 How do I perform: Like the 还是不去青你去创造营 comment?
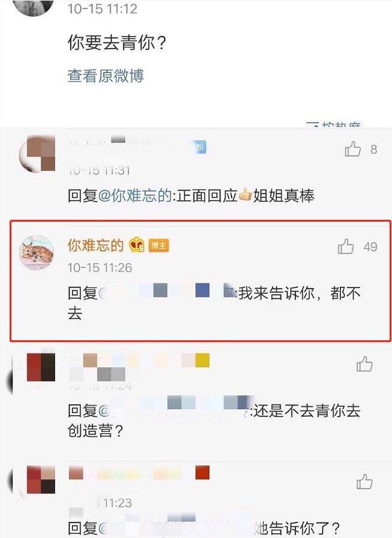(364, 364)
